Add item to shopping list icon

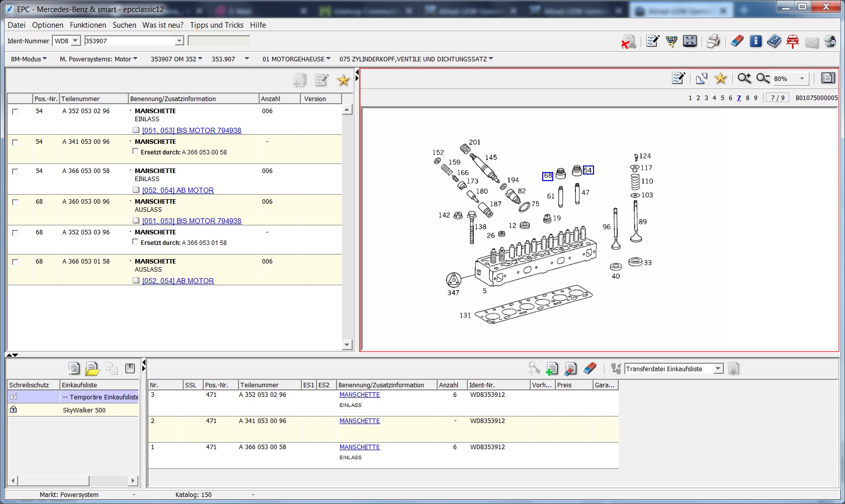552,369
